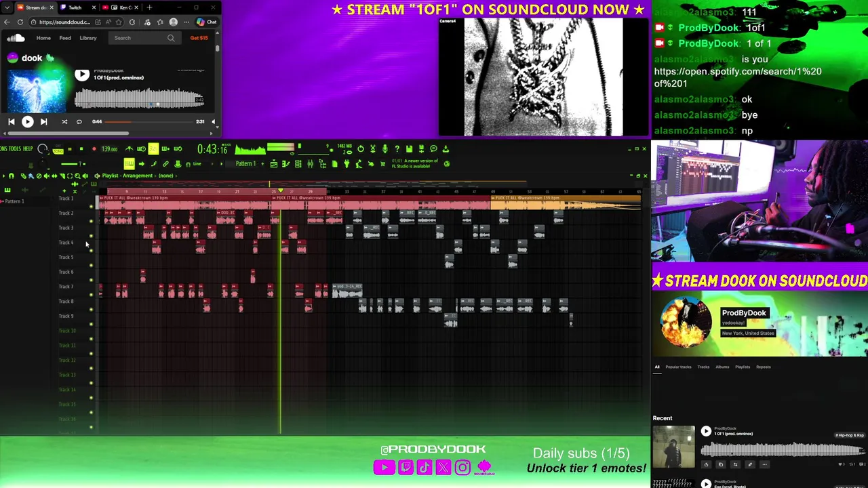
Task: Open the FL Studio mixer view button
Action: tap(311, 164)
